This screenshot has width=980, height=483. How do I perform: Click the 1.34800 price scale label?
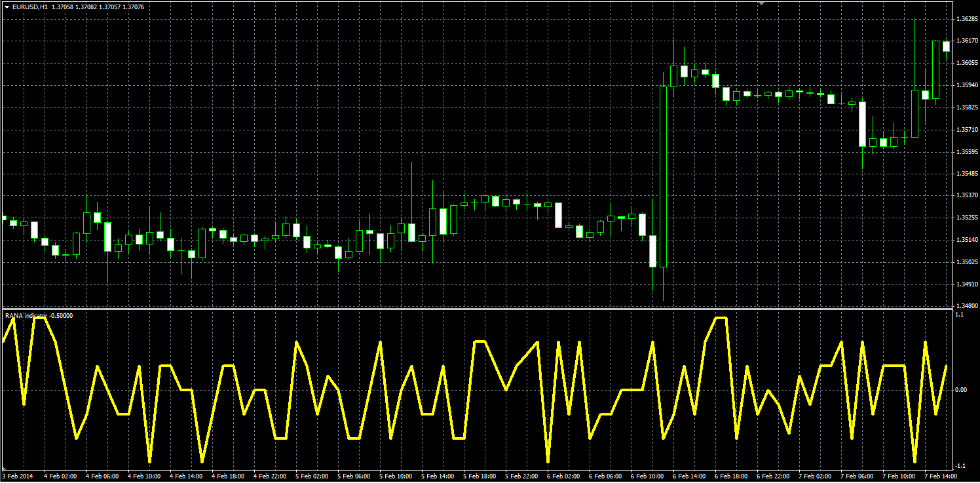click(968, 305)
